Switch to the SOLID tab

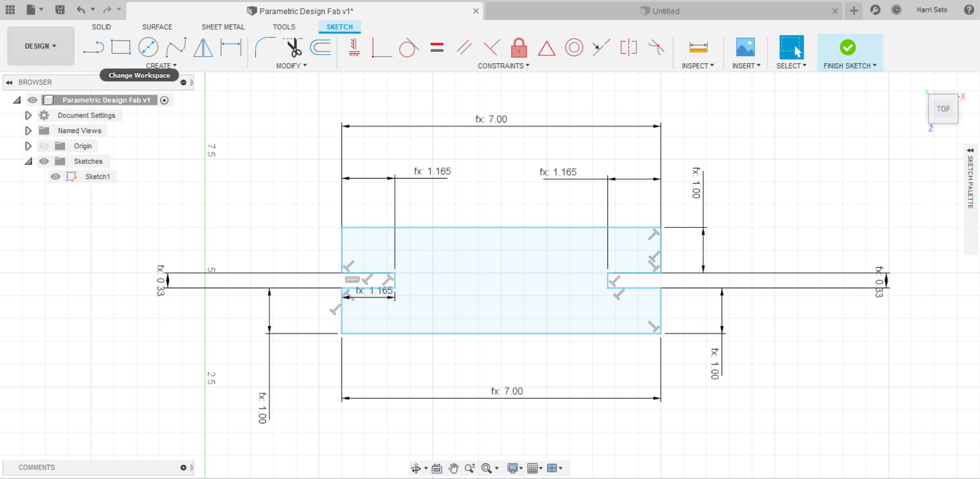tap(101, 27)
